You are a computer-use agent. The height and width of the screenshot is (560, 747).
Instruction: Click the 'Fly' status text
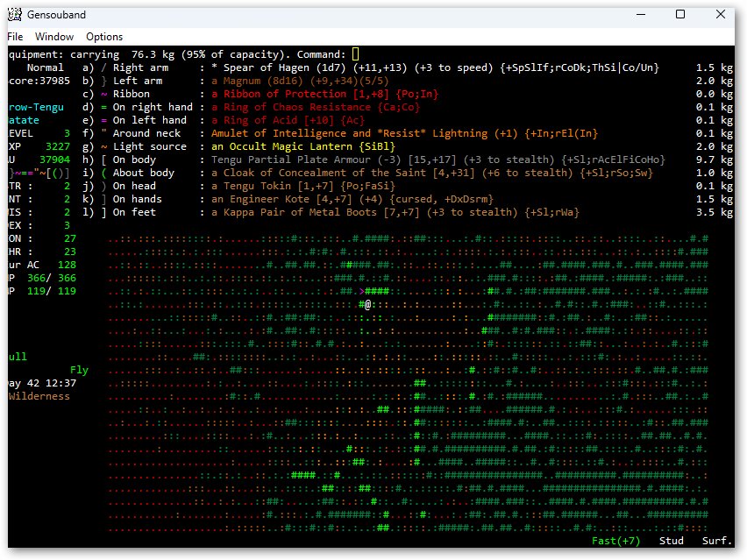[x=79, y=370]
